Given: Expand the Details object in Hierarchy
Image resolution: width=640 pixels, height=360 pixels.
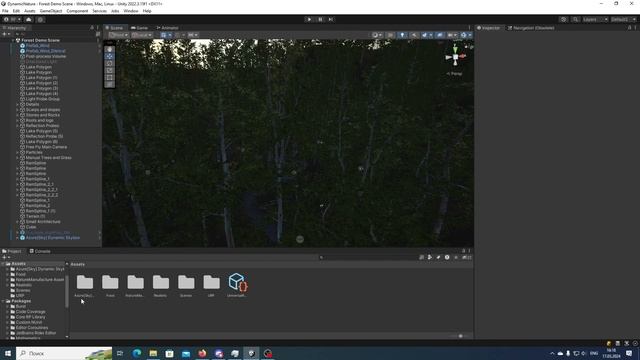Looking at the screenshot, I should 18,104.
